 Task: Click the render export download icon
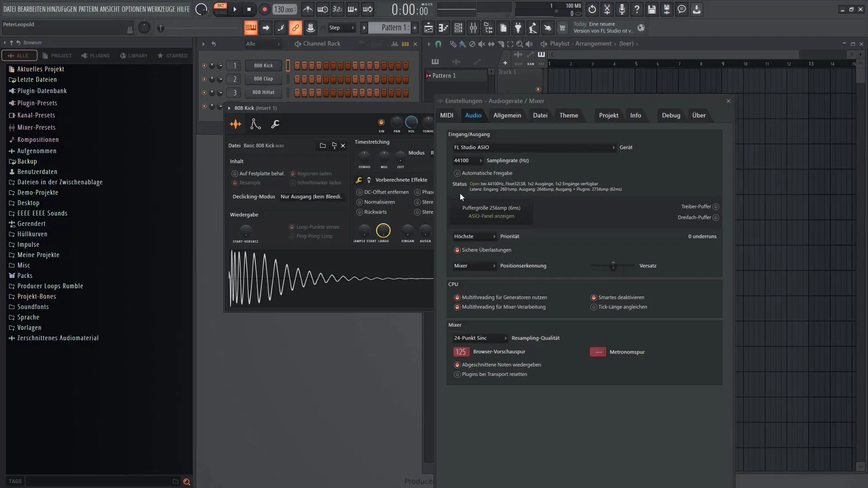coord(697,9)
